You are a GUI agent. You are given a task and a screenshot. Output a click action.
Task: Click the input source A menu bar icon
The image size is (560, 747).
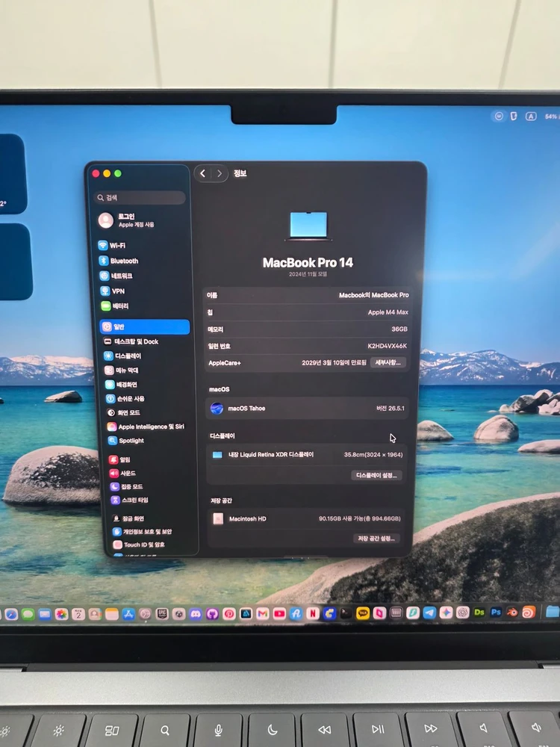coord(530,117)
